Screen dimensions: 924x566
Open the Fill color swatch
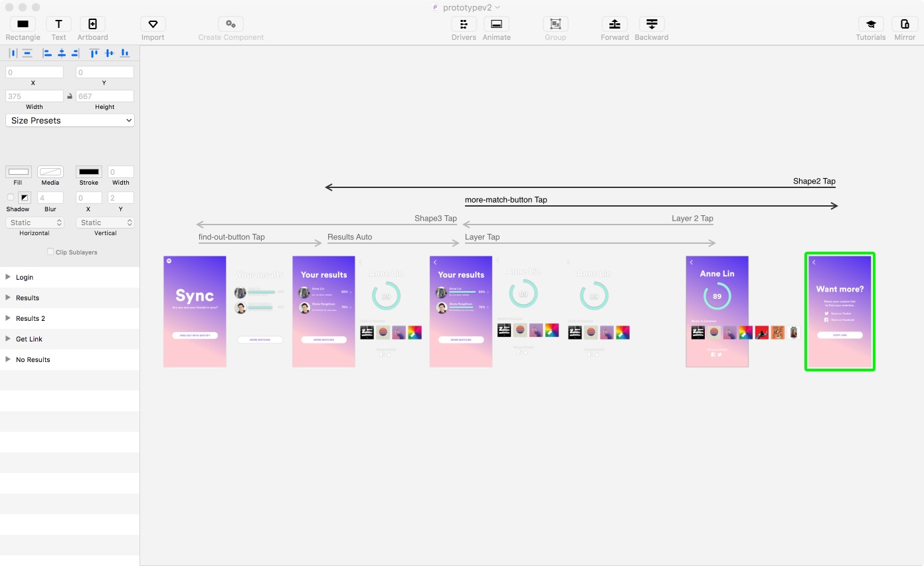pyautogui.click(x=19, y=172)
